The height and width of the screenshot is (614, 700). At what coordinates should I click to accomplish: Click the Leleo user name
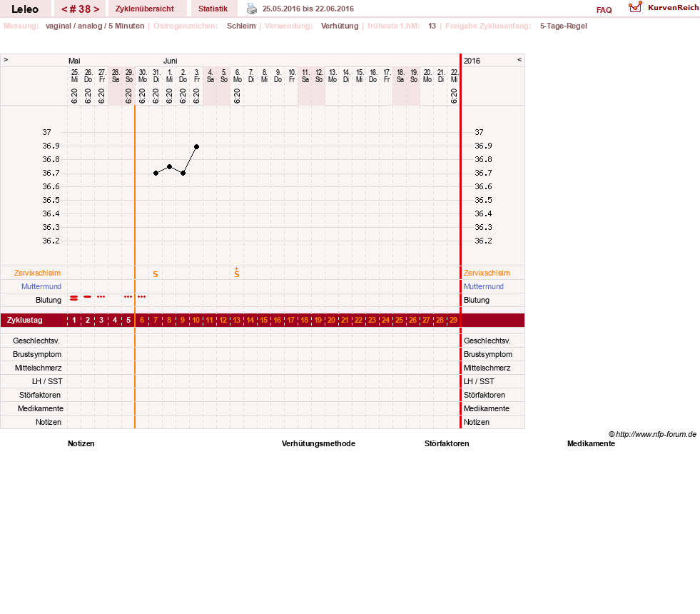click(x=25, y=9)
